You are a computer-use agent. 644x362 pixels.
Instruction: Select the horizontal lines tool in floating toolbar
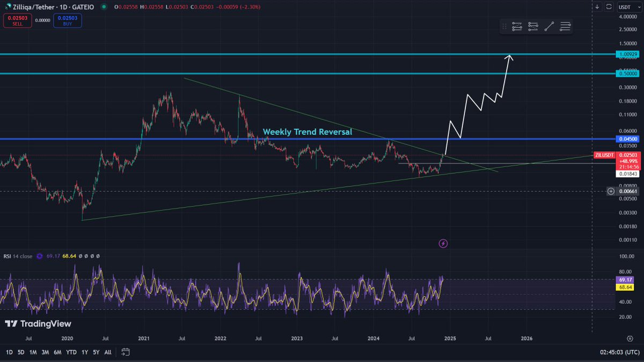point(565,26)
